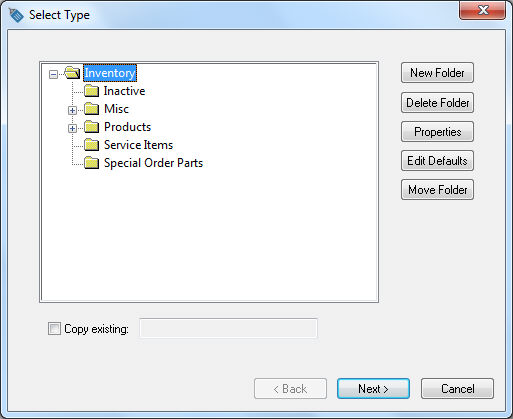Screen dimensions: 513x419
Task: Select the Special Order Parts label
Action: [x=153, y=163]
